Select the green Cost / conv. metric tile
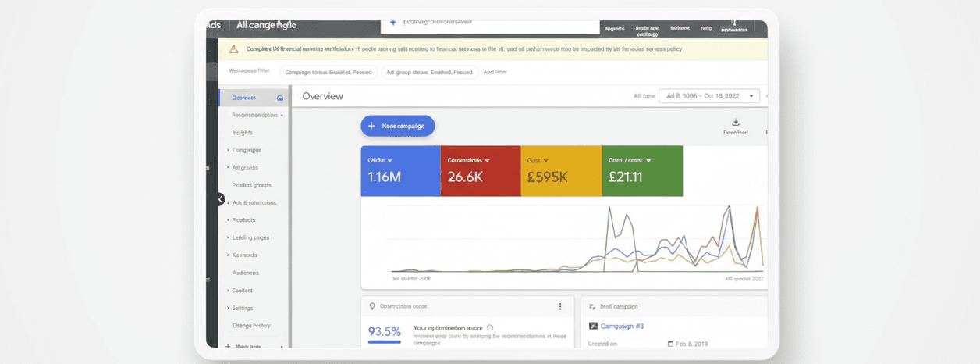The image size is (980, 364). [x=642, y=170]
